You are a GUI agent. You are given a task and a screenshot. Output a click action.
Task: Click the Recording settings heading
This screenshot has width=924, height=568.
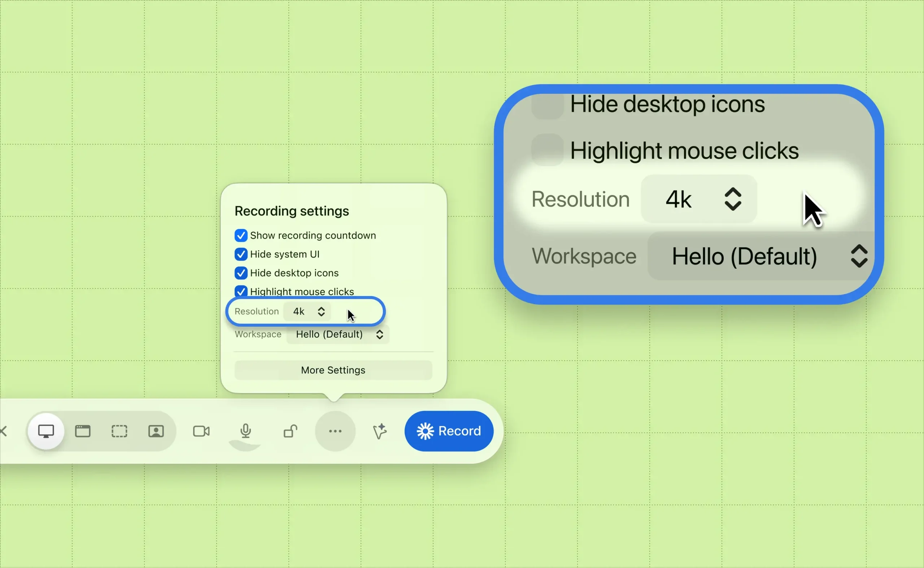point(292,211)
